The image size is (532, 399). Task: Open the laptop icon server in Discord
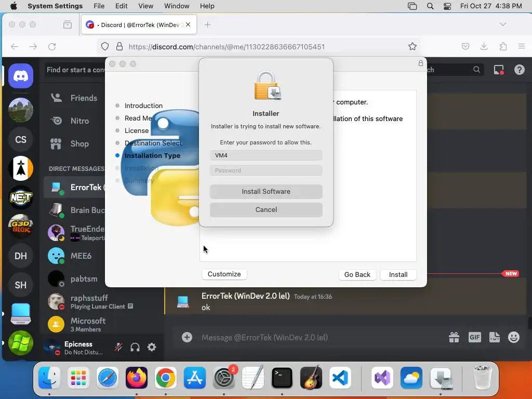(21, 314)
